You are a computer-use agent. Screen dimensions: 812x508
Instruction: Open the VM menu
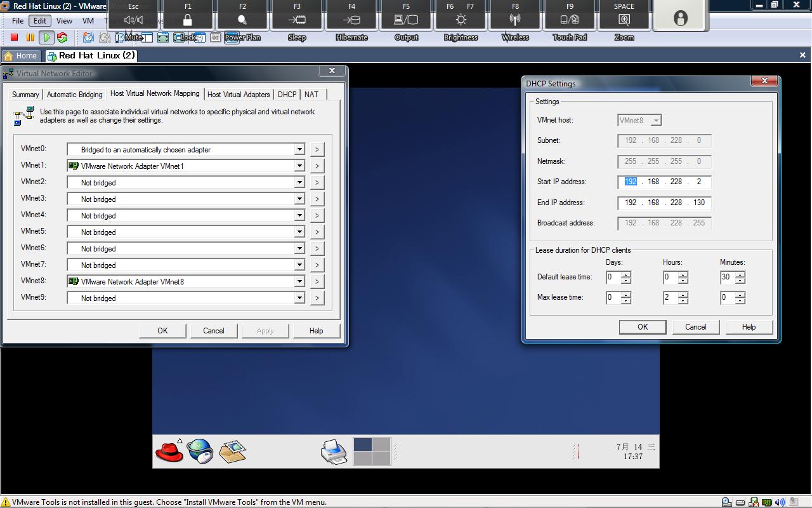[88, 21]
